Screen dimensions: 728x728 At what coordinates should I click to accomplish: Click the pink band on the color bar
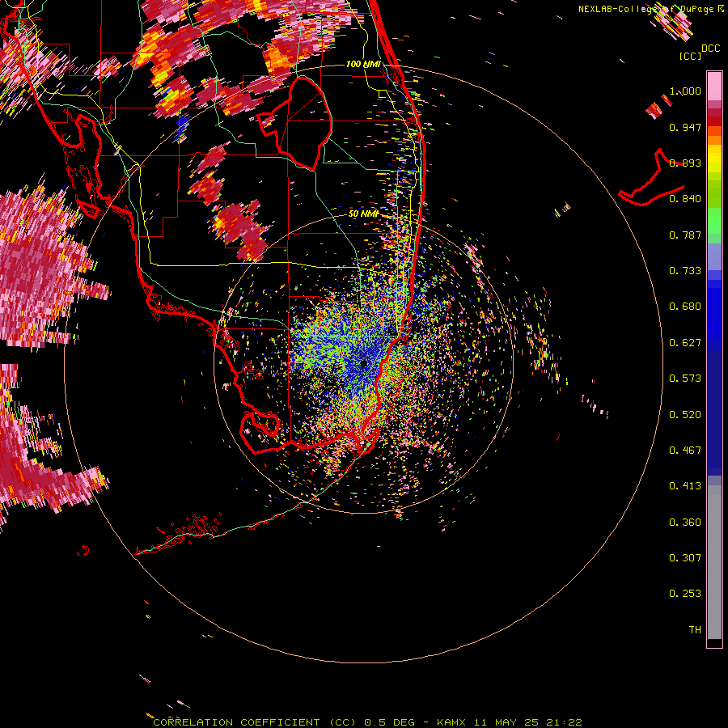coord(714,86)
